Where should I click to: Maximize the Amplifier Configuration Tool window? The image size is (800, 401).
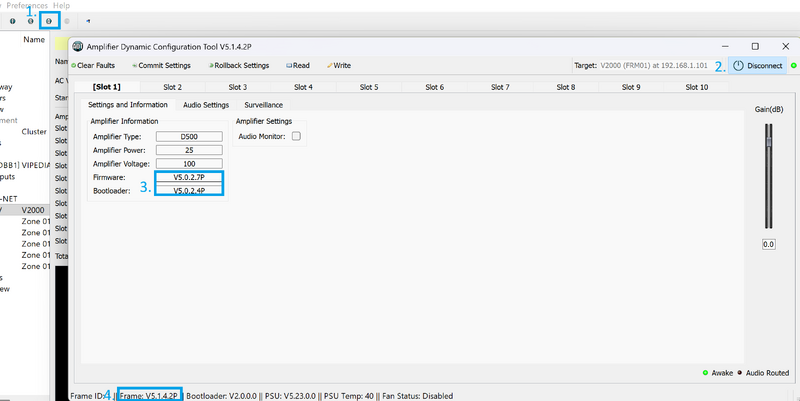(755, 46)
